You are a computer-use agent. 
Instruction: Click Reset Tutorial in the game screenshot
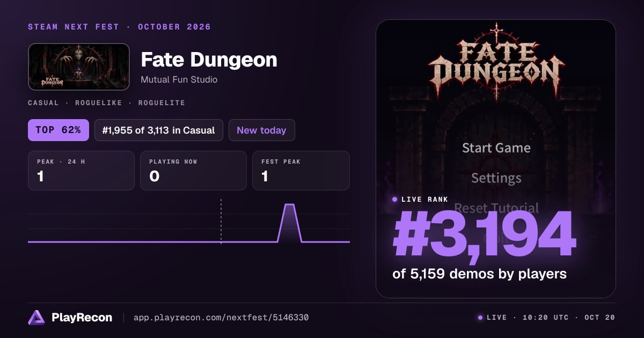pos(496,208)
